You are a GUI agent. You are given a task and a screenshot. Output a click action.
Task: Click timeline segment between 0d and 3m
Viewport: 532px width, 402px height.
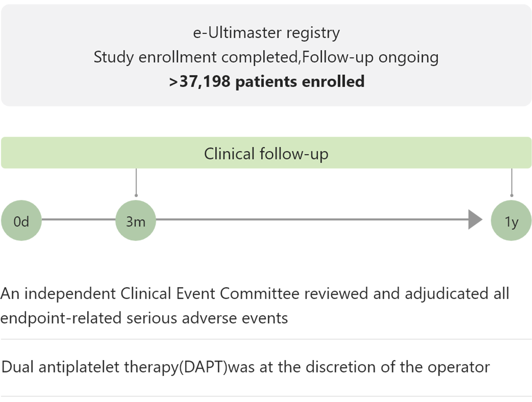point(78,220)
